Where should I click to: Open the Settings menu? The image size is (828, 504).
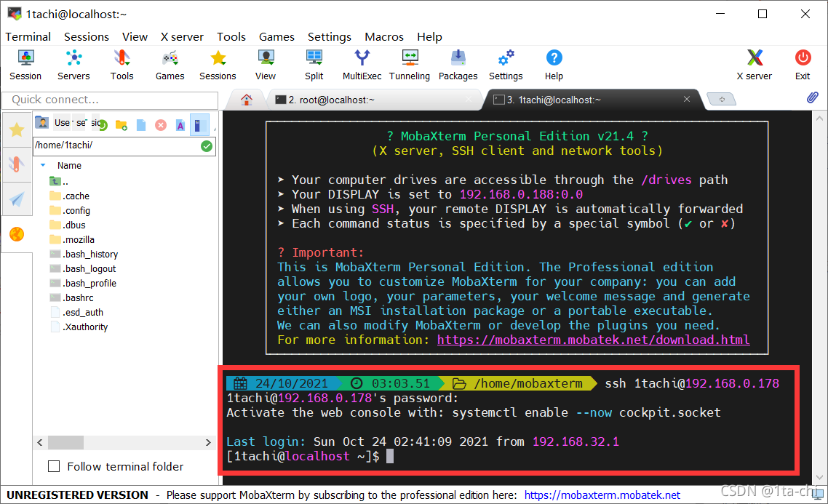330,37
